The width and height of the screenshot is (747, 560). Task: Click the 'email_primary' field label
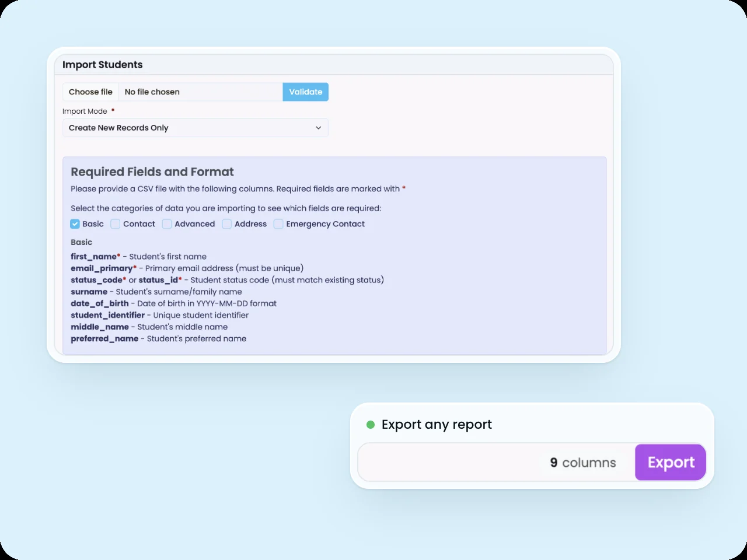[x=102, y=268]
